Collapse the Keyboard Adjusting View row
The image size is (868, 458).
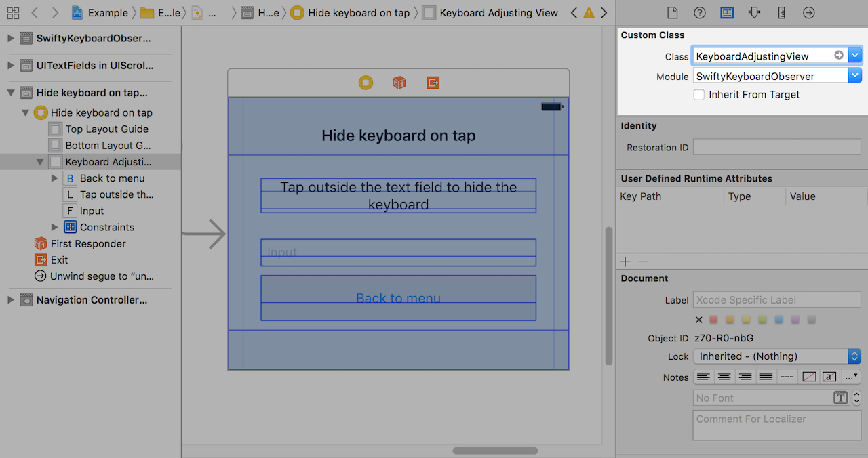click(x=40, y=162)
